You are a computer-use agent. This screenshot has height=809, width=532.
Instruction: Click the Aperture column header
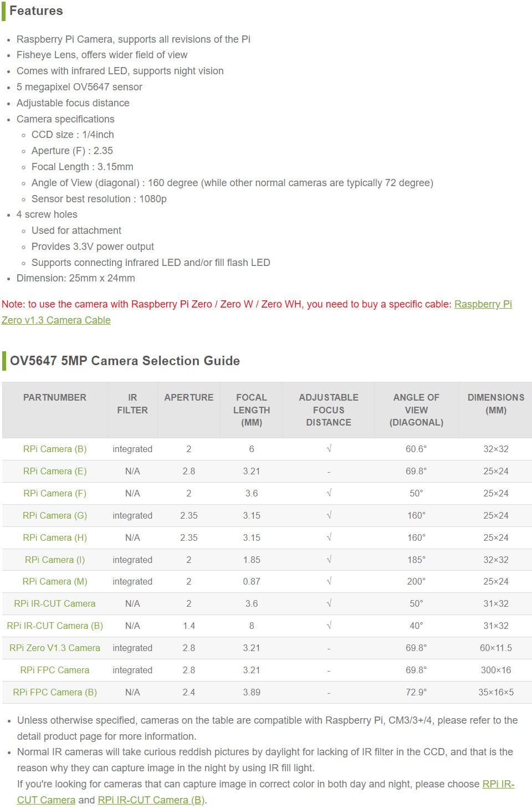(x=189, y=397)
